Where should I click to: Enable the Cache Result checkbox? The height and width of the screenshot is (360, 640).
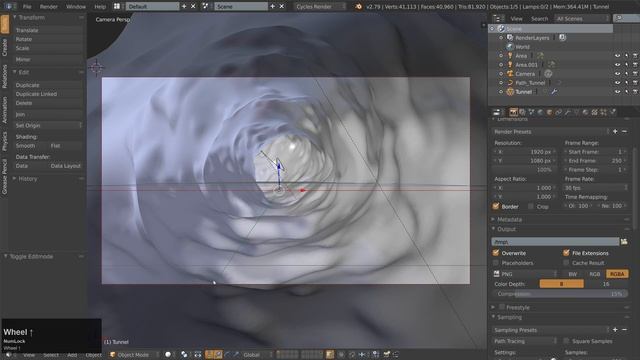(566, 263)
